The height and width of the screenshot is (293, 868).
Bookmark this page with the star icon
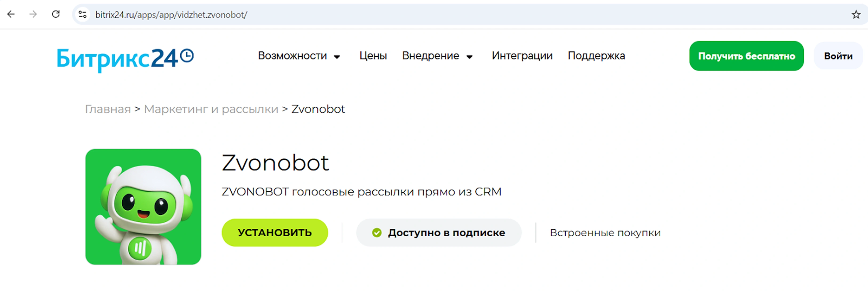(x=856, y=14)
